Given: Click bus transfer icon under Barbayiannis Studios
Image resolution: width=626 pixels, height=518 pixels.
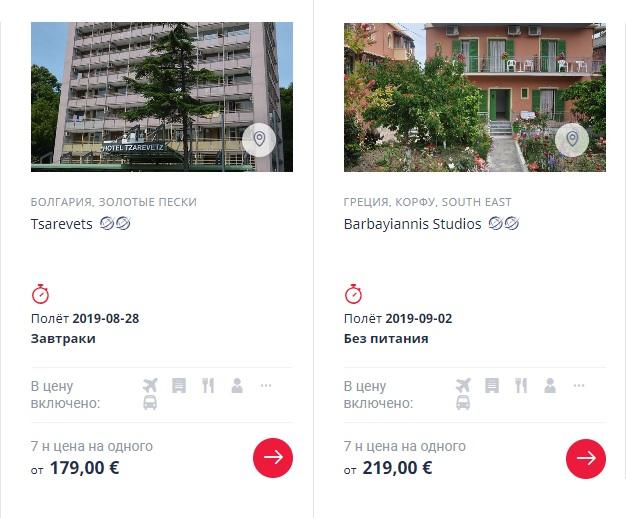Looking at the screenshot, I should [x=463, y=403].
